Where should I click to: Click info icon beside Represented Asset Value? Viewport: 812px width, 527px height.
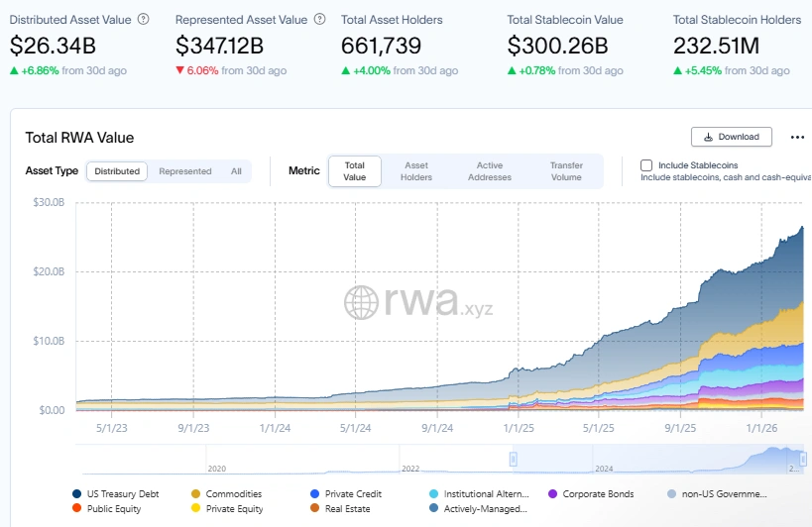click(x=317, y=19)
